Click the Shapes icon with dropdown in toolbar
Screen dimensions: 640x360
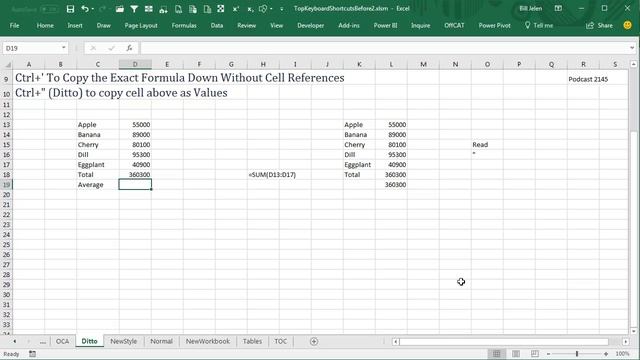click(x=265, y=9)
